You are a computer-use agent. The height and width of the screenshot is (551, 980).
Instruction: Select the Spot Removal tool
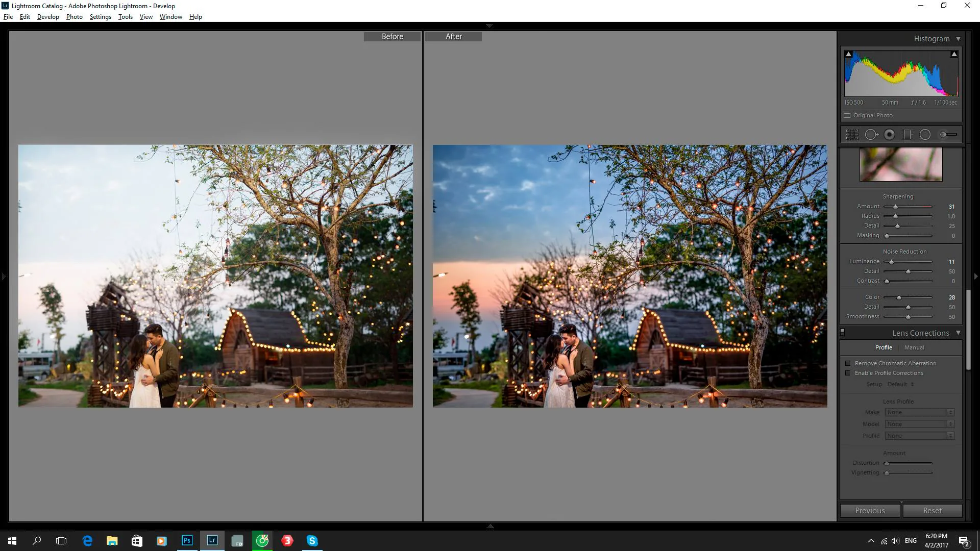pyautogui.click(x=871, y=135)
